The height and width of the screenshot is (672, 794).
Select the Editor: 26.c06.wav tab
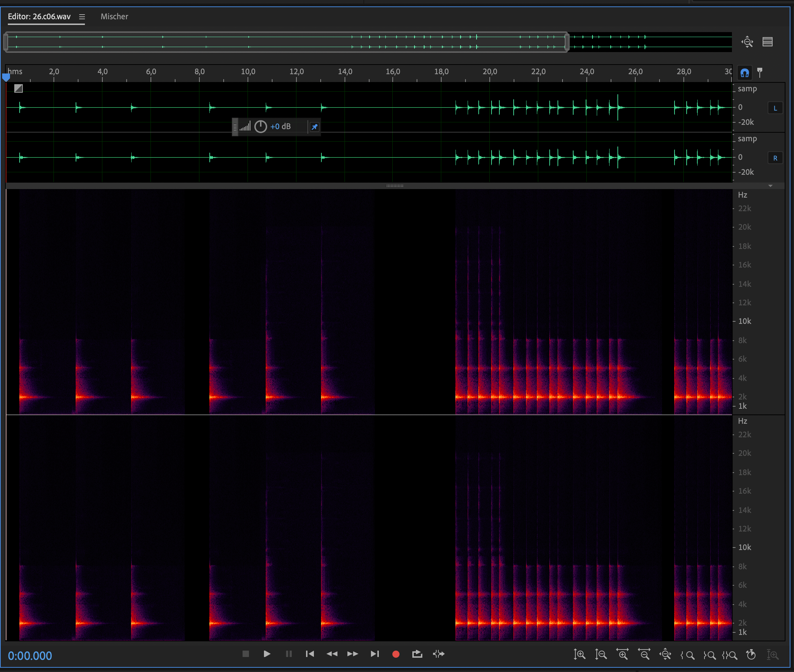(39, 17)
